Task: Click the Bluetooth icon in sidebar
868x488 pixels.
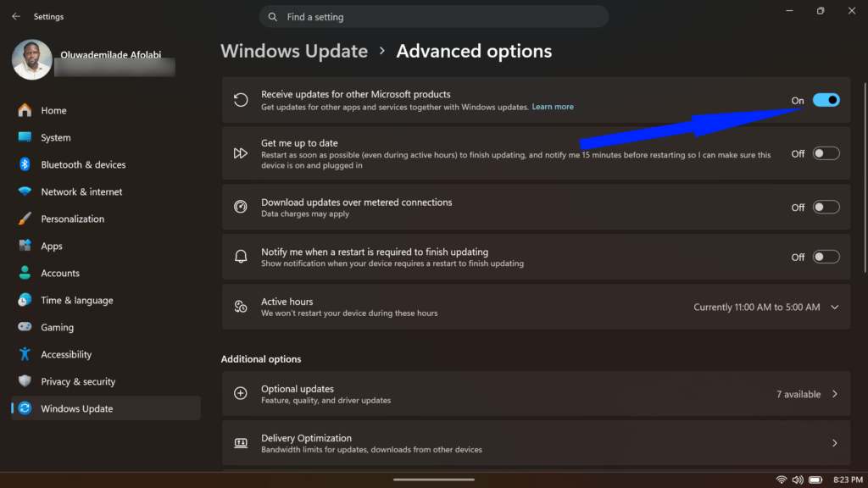Action: (25, 164)
